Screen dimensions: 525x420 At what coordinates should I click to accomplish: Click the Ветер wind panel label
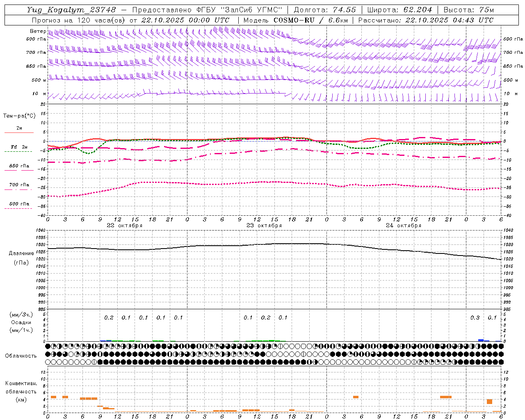point(38,31)
